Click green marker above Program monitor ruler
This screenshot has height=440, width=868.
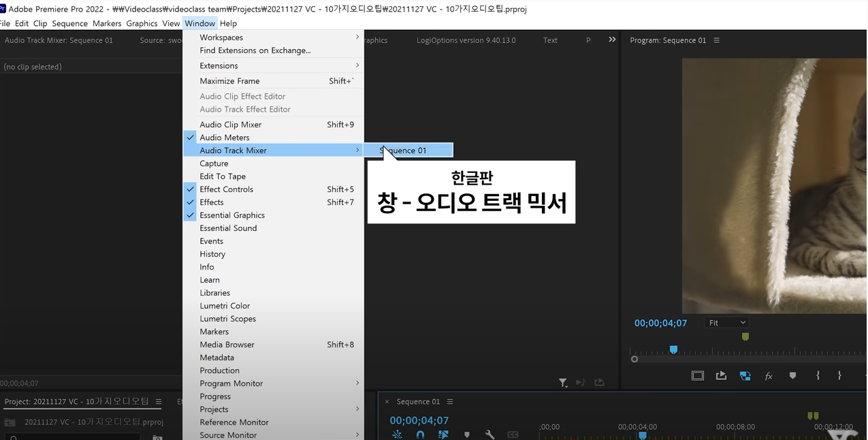[745, 336]
